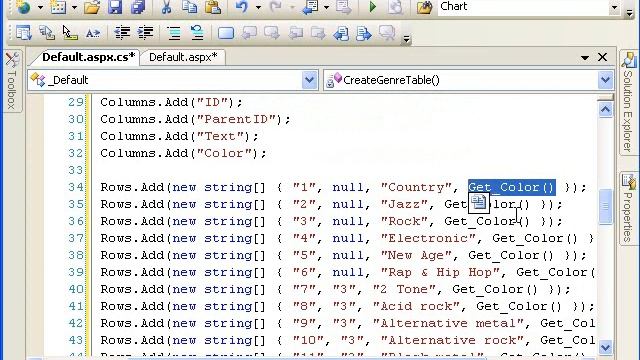640x360 pixels.
Task: Open the text editor toolbar options arrow
Action: pyautogui.click(x=406, y=39)
